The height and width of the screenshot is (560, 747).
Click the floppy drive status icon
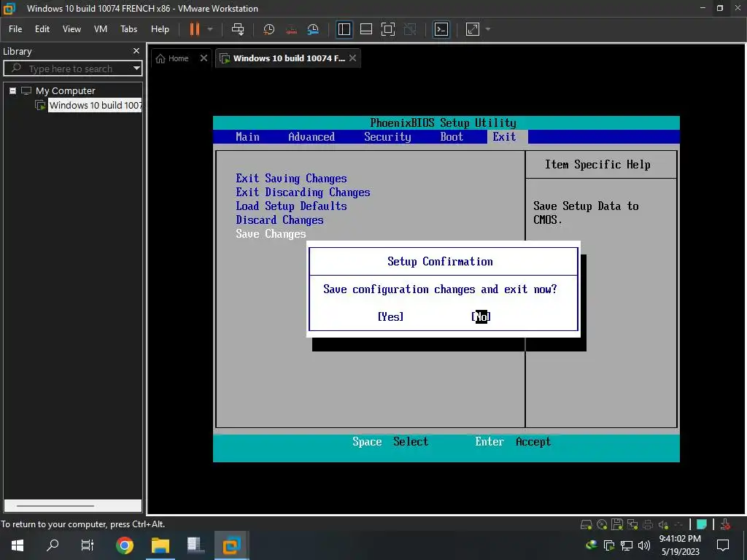coord(617,524)
